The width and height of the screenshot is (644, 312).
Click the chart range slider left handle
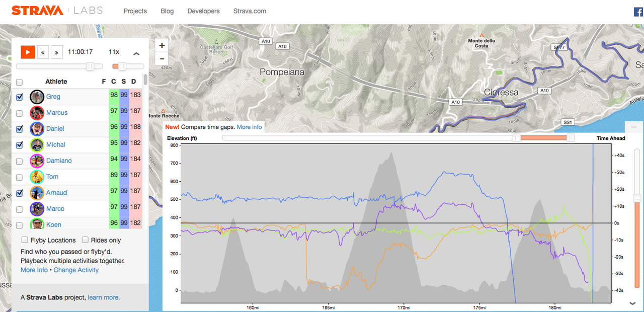[x=516, y=138]
